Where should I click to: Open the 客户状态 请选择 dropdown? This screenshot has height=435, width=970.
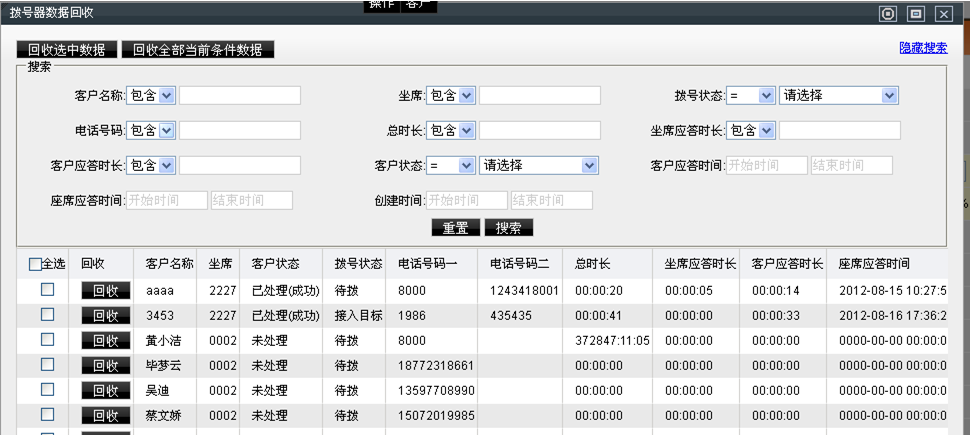[538, 165]
